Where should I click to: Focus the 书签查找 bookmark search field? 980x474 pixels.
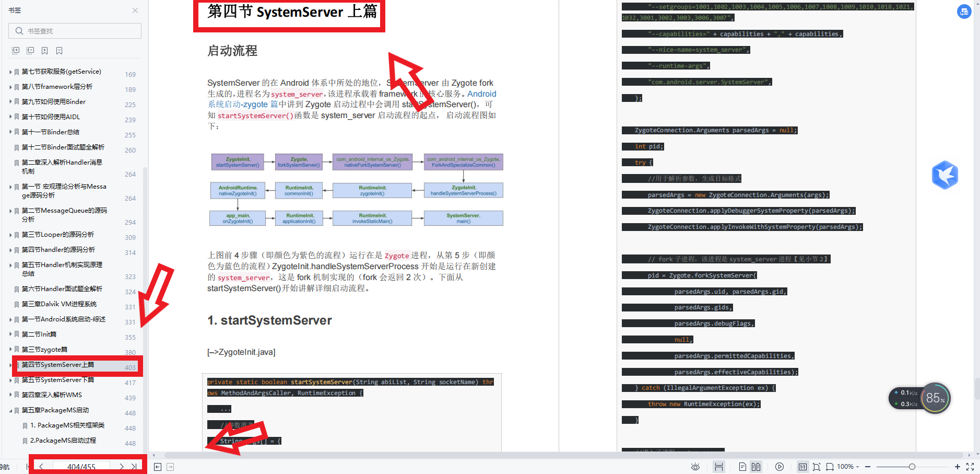pyautogui.click(x=75, y=31)
